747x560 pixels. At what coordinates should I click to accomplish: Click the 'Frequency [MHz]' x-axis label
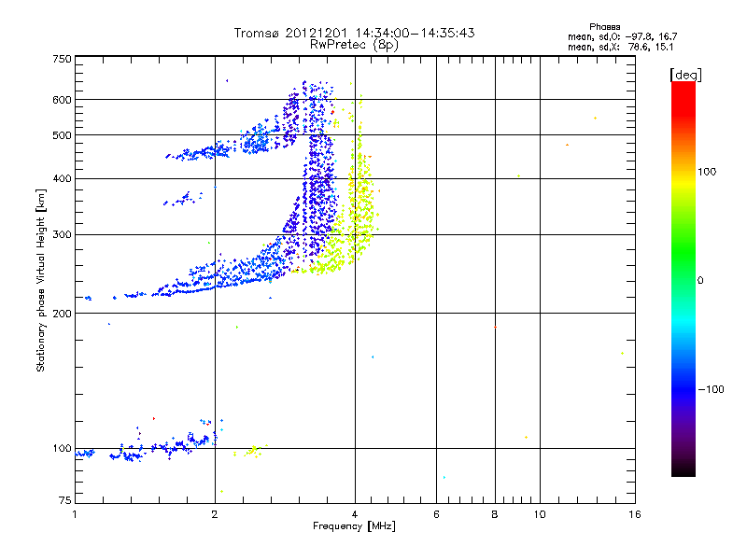click(354, 526)
